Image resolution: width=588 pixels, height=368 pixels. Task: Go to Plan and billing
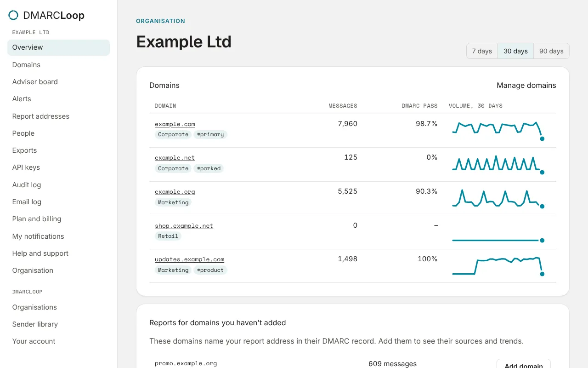(58, 219)
